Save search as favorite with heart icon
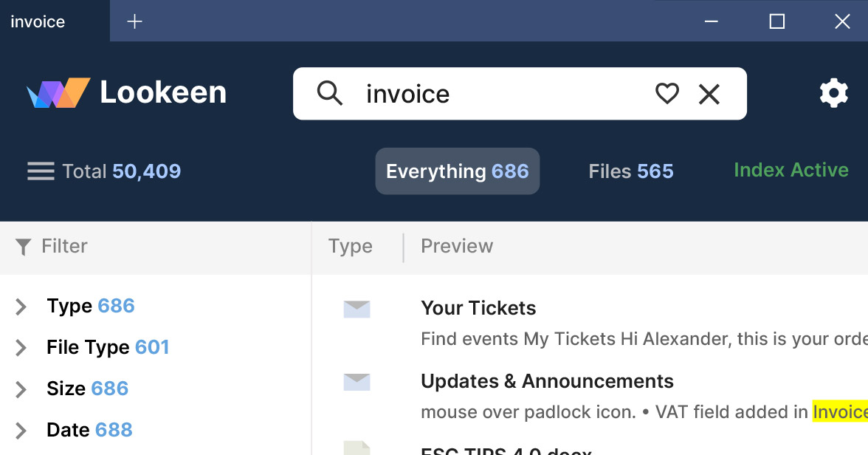868x455 pixels. pyautogui.click(x=666, y=94)
